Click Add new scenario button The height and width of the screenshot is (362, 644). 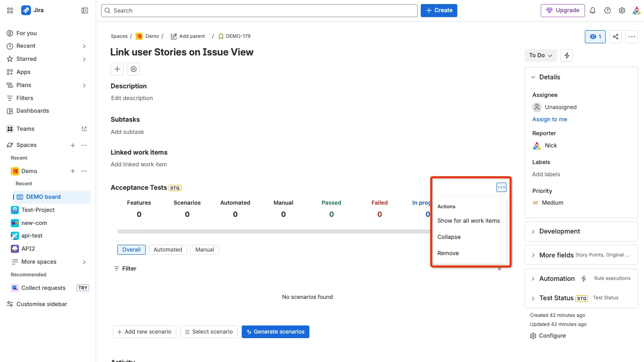click(x=144, y=332)
